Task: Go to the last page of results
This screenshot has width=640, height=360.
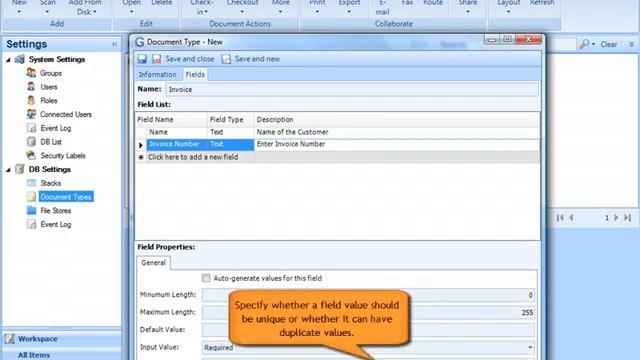Action: pyautogui.click(x=627, y=218)
